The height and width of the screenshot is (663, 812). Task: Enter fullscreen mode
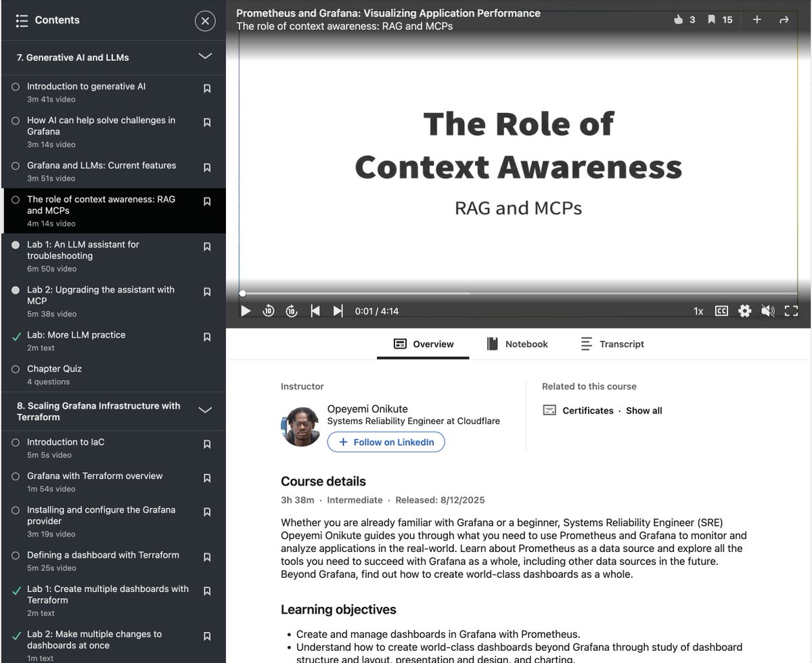(792, 311)
